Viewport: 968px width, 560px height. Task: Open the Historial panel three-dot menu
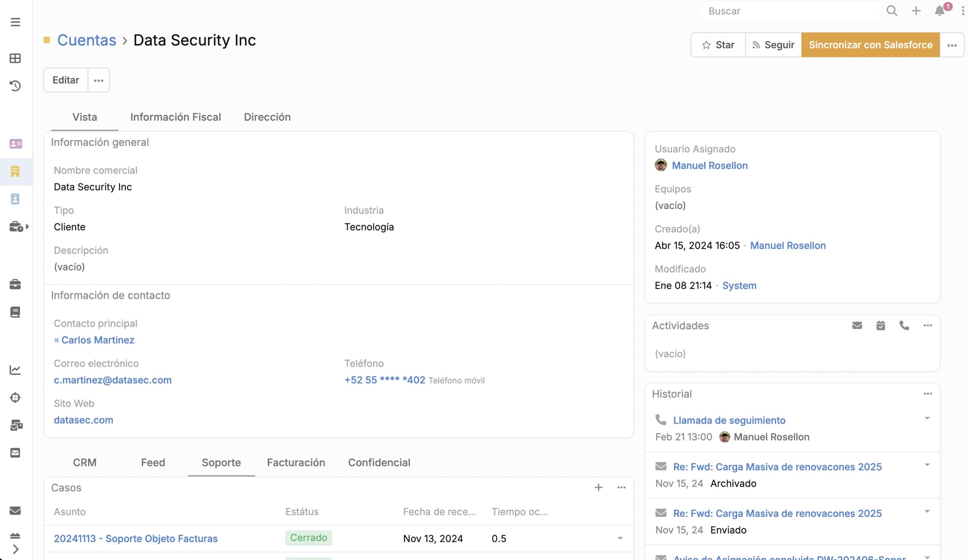click(928, 394)
